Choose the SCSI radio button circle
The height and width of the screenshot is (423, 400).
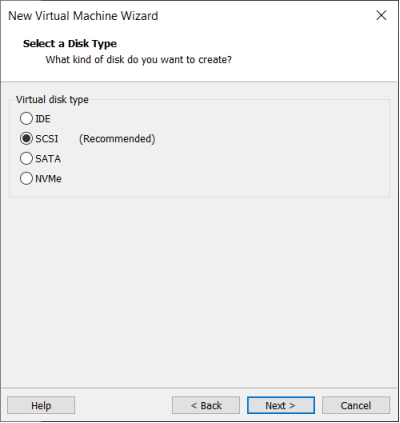[x=26, y=139]
